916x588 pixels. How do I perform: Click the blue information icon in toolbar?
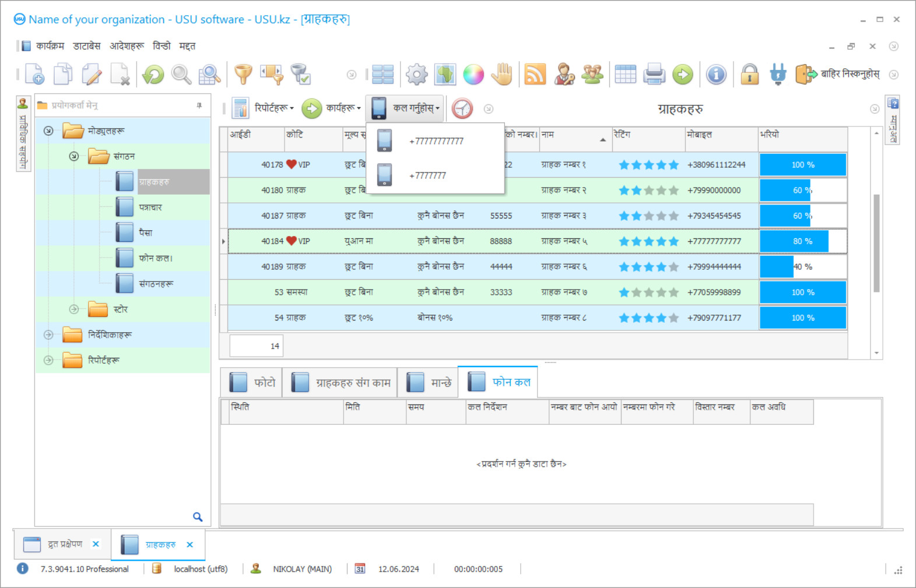(x=716, y=74)
